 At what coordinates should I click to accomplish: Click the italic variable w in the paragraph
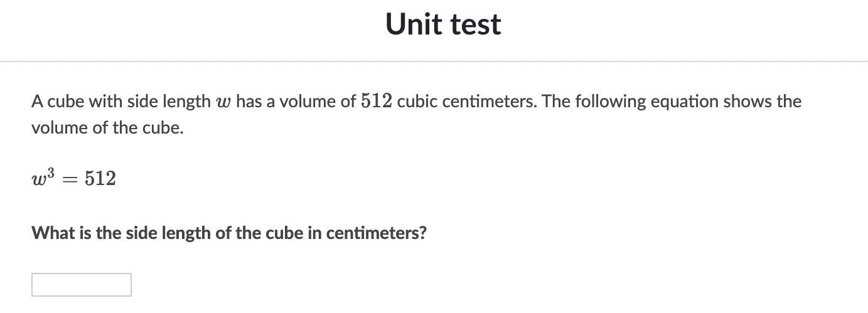[x=223, y=102]
